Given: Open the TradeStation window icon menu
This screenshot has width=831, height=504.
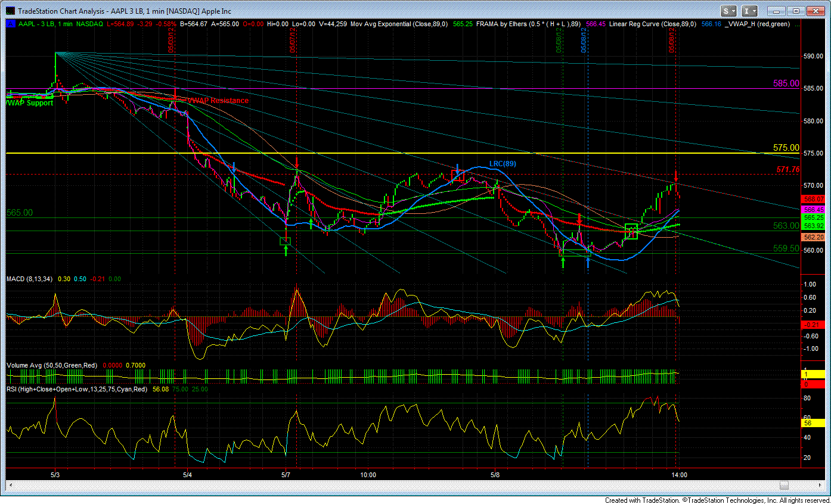Looking at the screenshot, I should 10,11.
